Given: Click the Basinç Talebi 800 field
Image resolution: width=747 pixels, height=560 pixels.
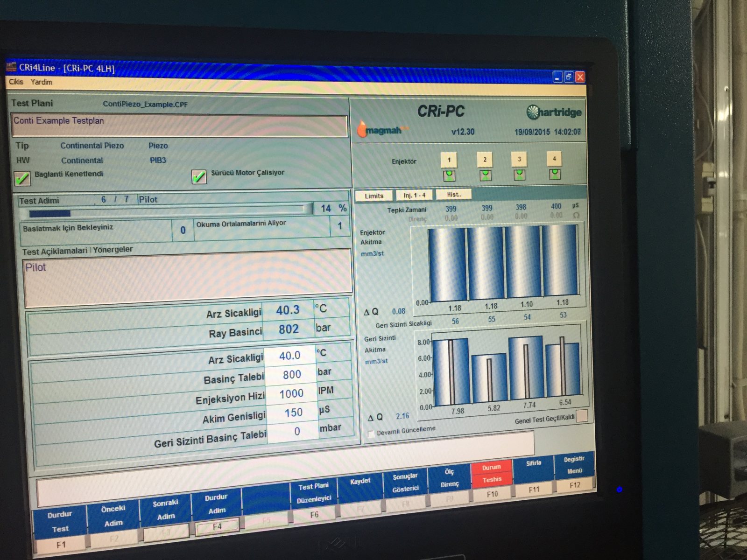Looking at the screenshot, I should (x=291, y=374).
